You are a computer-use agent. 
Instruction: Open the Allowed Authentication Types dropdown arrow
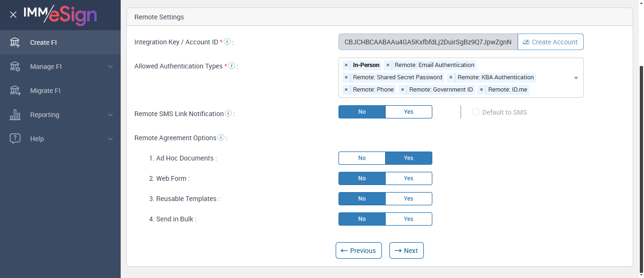point(576,78)
